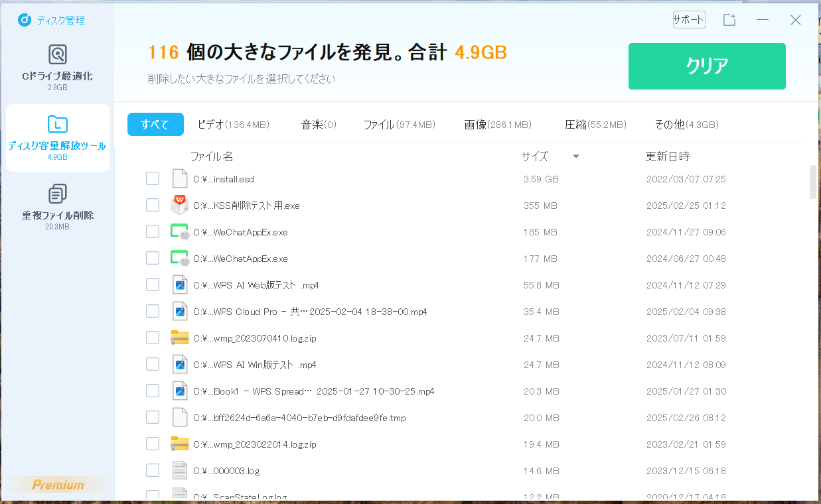Select the disk space release tool icon
Viewport: 821px width, 504px height.
58,124
